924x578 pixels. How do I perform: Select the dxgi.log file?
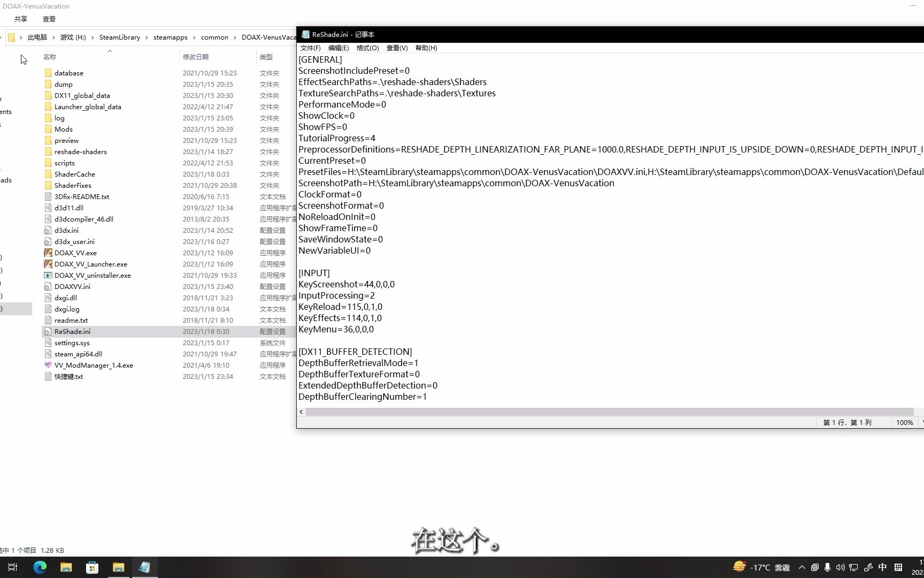click(x=67, y=309)
